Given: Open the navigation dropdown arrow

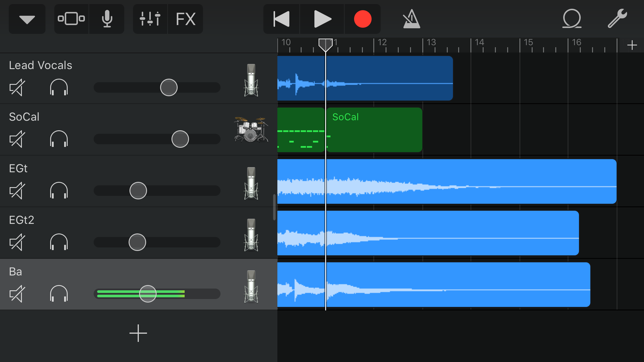Looking at the screenshot, I should 27,19.
